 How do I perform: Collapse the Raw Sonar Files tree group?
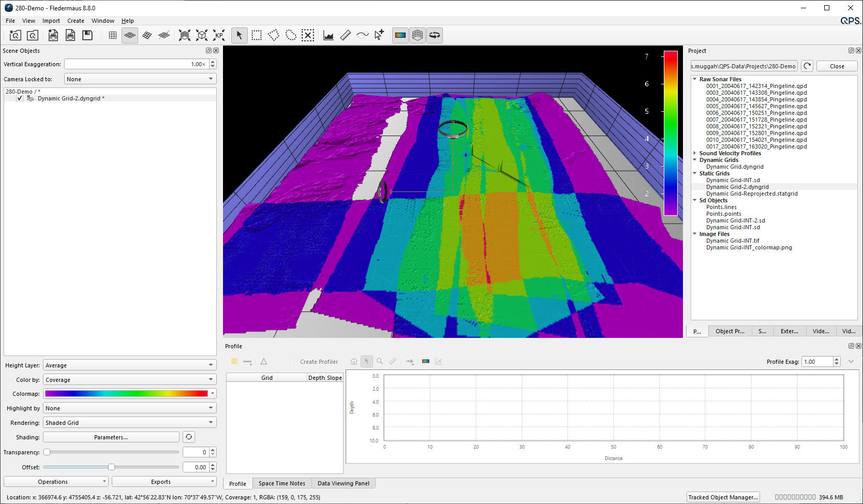click(x=695, y=79)
